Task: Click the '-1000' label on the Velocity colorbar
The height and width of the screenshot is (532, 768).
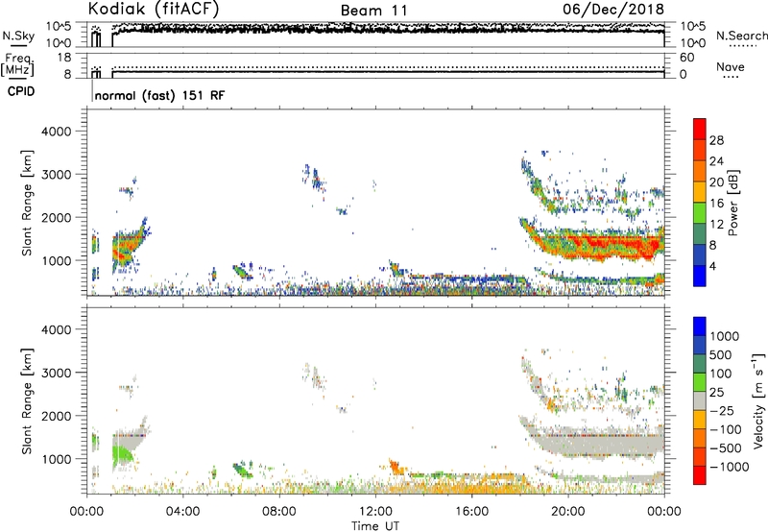Action: 729,467
